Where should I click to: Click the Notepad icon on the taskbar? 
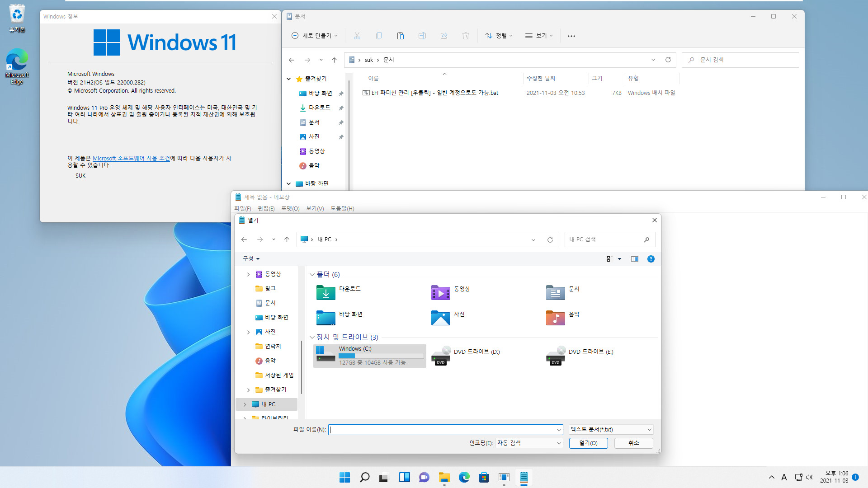524,477
